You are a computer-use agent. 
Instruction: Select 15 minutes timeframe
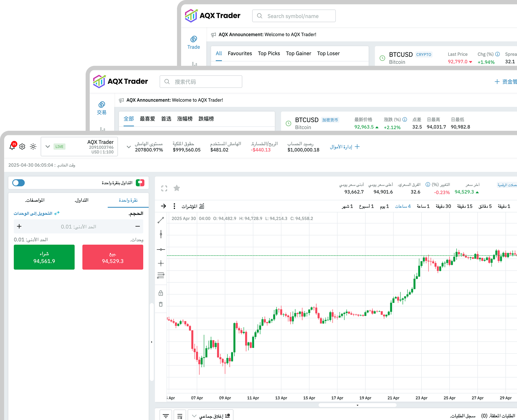(x=465, y=206)
